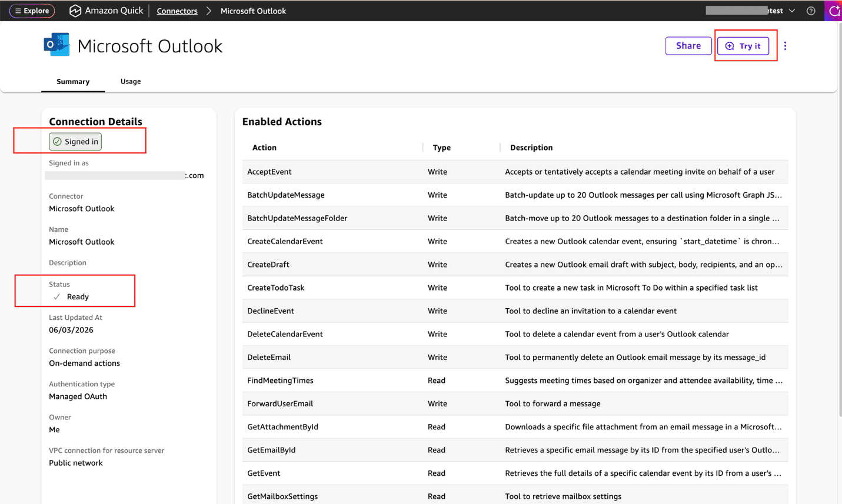Click the Signed in status badge
Screen dimensions: 842x504
(75, 141)
